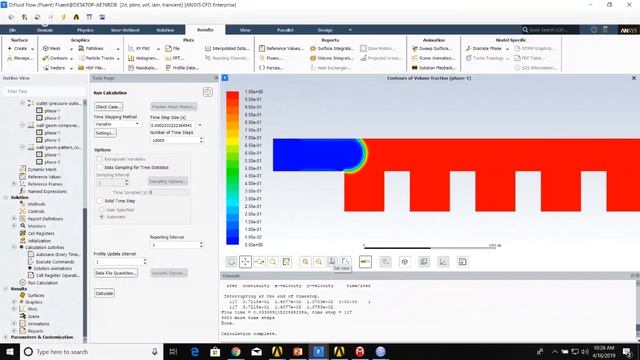640x360 pixels.
Task: Open Scene Animation dialog
Action: [433, 58]
